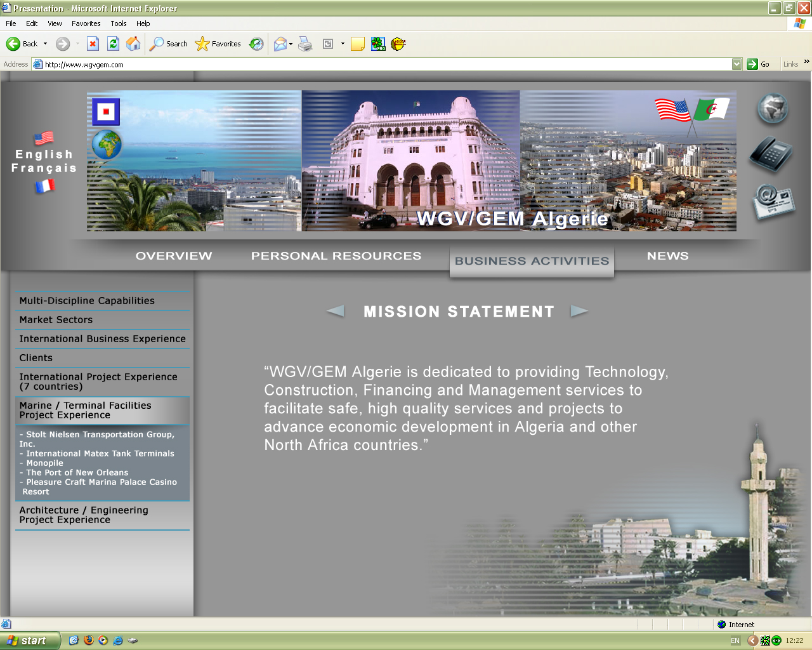
Task: Open Multi-Discipline Capabilities
Action: click(x=102, y=301)
